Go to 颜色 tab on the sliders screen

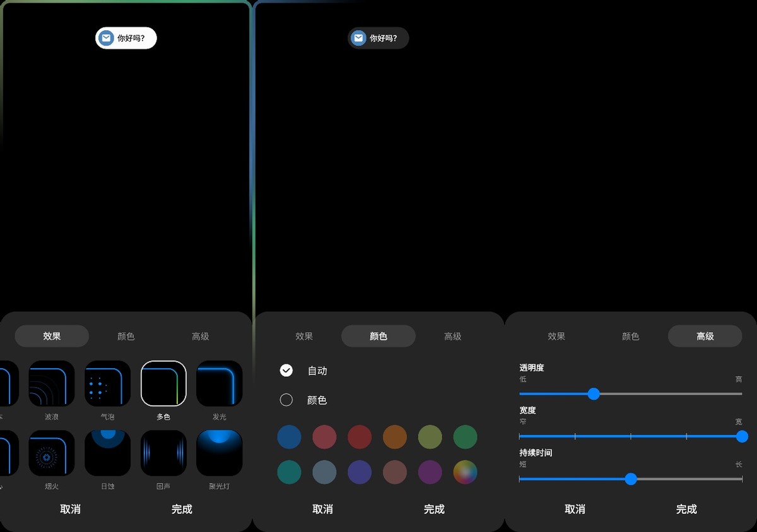(631, 336)
